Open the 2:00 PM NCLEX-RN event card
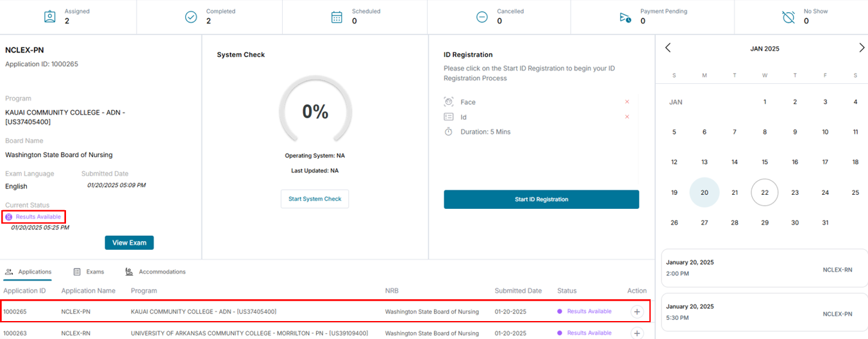This screenshot has height=339, width=868. [764, 269]
